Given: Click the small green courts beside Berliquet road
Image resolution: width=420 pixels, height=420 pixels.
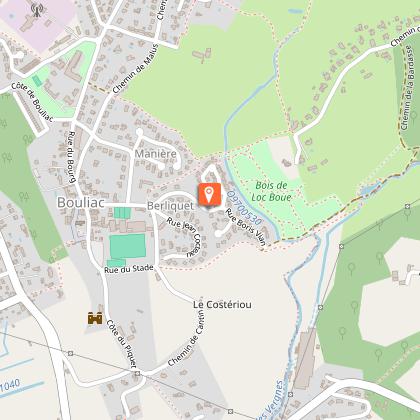Looking at the screenshot, I should 122,213.
